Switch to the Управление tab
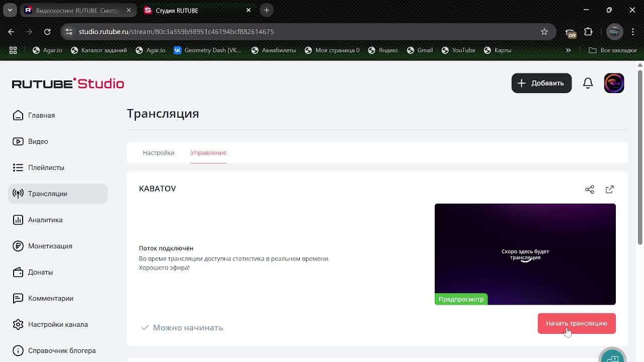Screen dimensions: 644x362 click(208, 152)
